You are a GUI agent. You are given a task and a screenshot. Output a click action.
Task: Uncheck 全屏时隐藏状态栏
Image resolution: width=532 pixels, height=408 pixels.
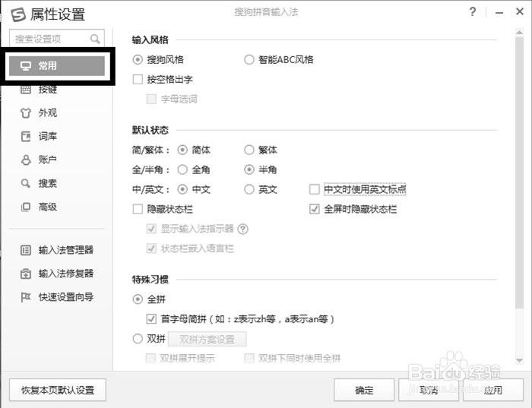pyautogui.click(x=315, y=209)
